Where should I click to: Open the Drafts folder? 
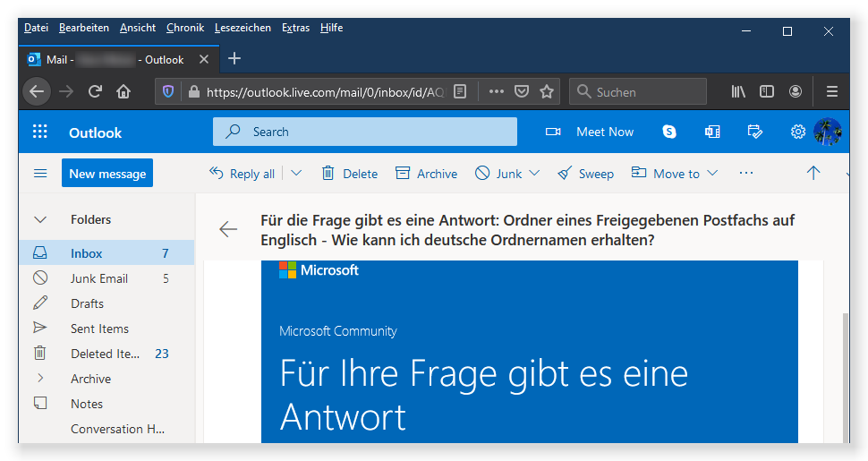pos(106,303)
